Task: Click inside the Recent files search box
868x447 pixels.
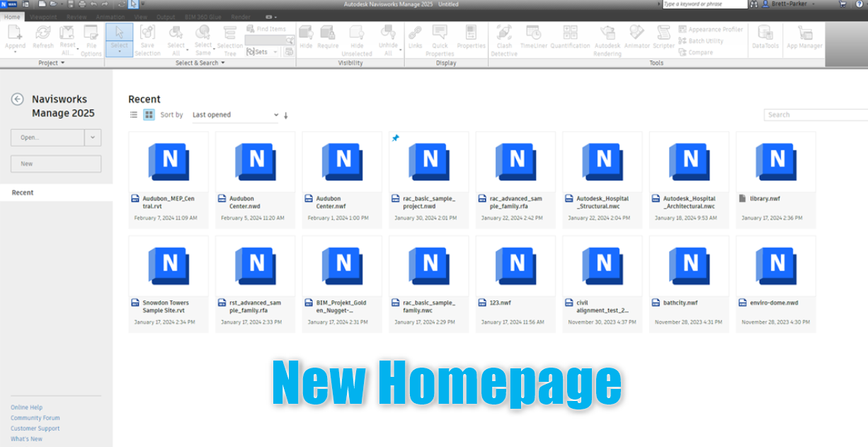Action: (x=816, y=114)
